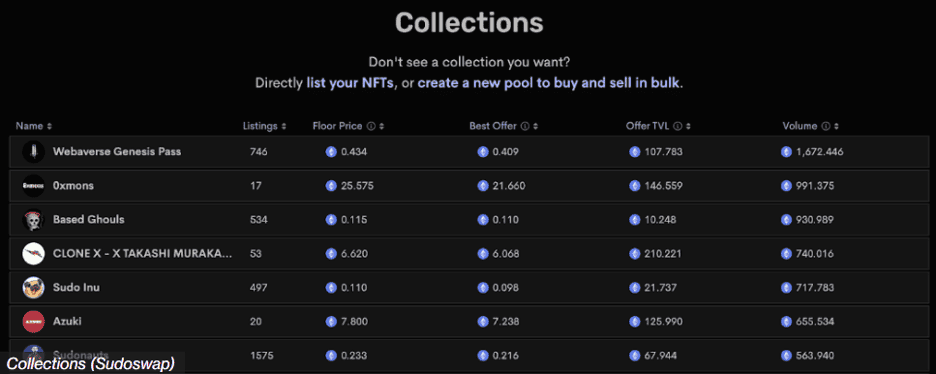Screen dimensions: 936x374
Task: Select offer TVL value 10.248
Action: tap(660, 220)
